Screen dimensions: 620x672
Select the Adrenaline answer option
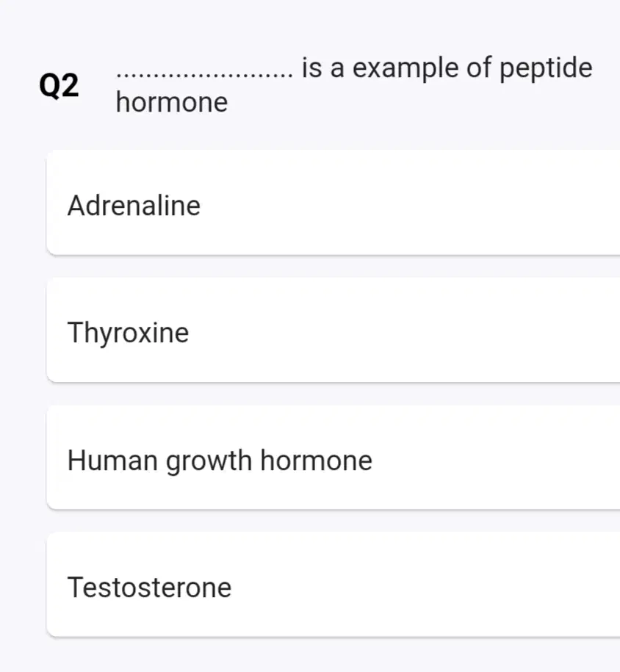point(334,203)
